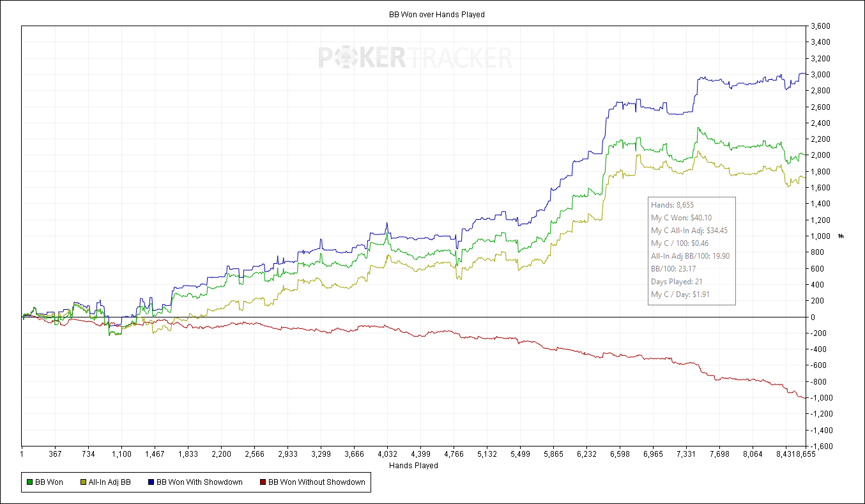Click the 7,698 tick on the x-axis
This screenshot has width=865, height=504.
(719, 454)
